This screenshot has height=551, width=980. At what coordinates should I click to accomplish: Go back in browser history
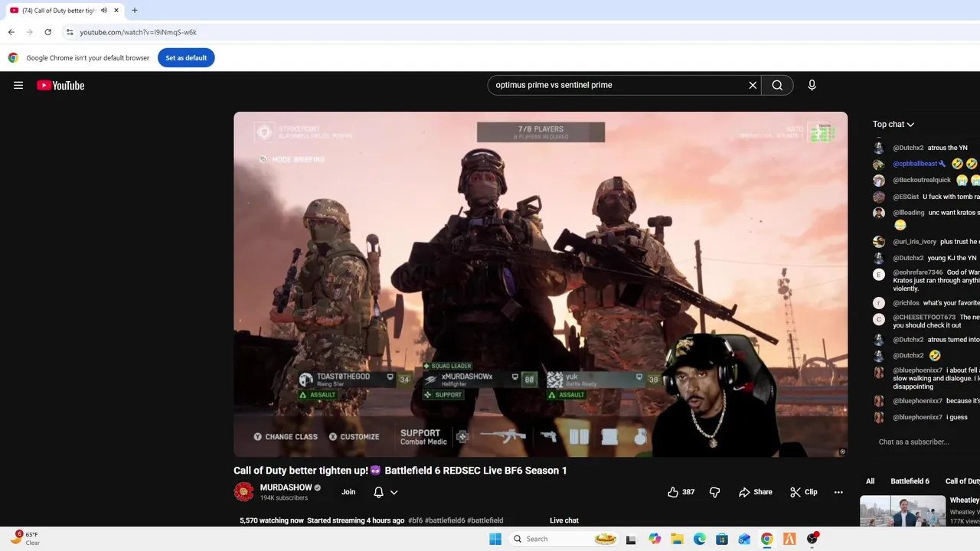click(x=11, y=32)
